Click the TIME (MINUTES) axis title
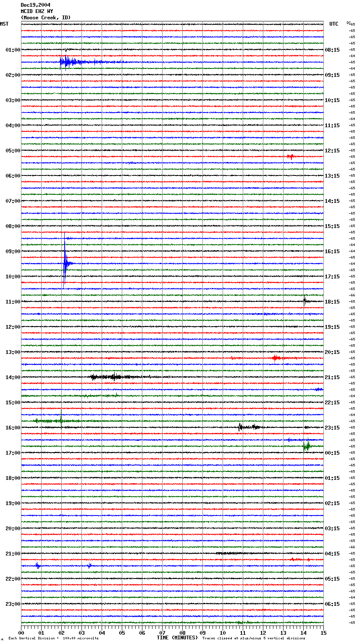 [177, 638]
